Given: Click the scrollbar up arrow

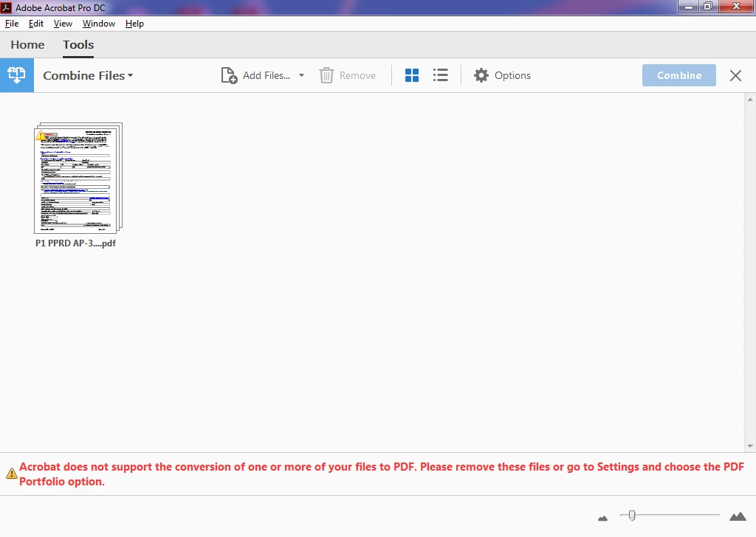Looking at the screenshot, I should tap(750, 100).
